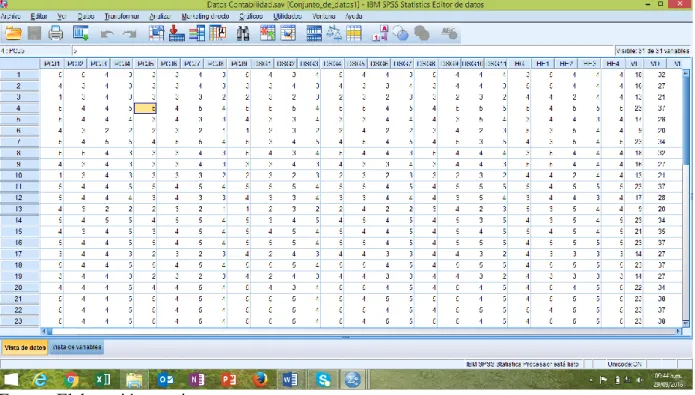Viewport: 695px width, 395px height.
Task: Run descriptive statistics toolbar icon
Action: (218, 33)
